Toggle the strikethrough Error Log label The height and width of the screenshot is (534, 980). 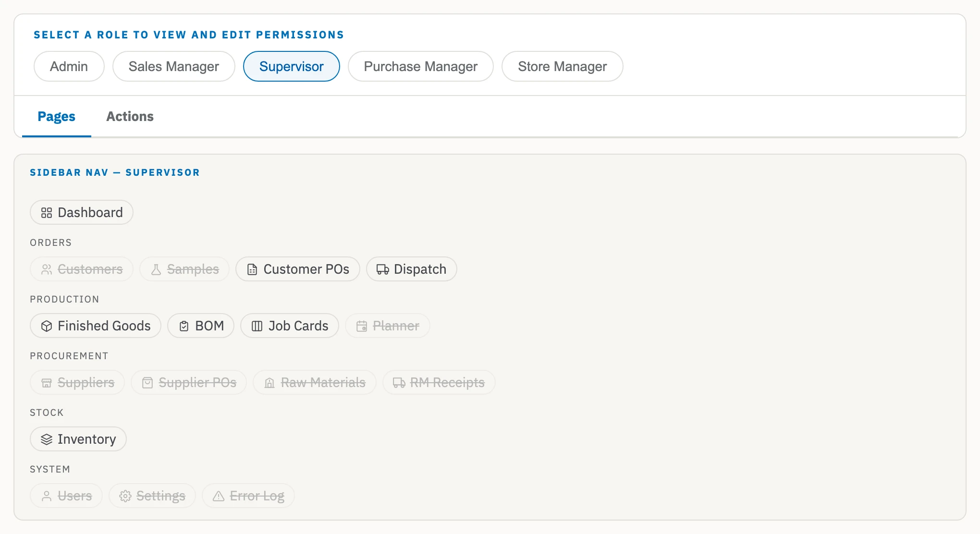tap(257, 496)
